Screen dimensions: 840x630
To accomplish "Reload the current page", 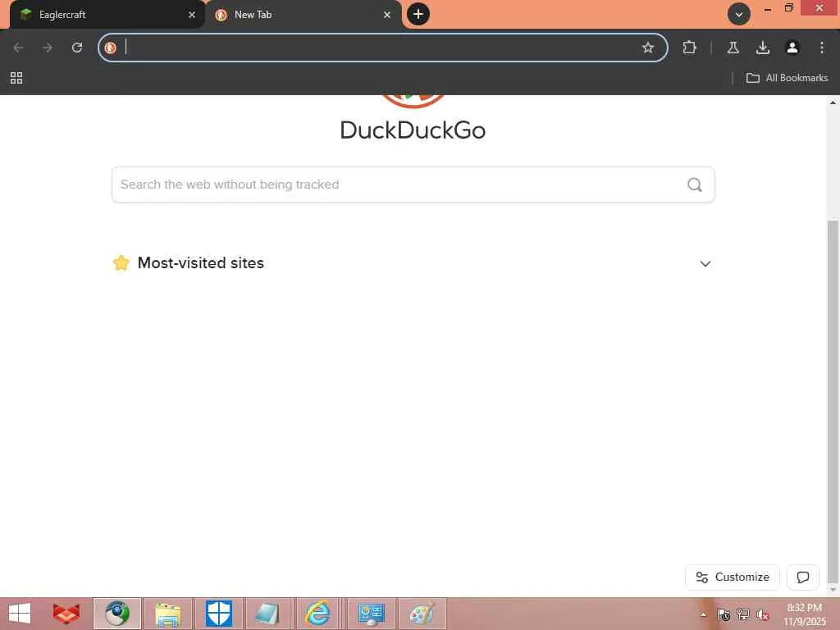I will tap(77, 48).
